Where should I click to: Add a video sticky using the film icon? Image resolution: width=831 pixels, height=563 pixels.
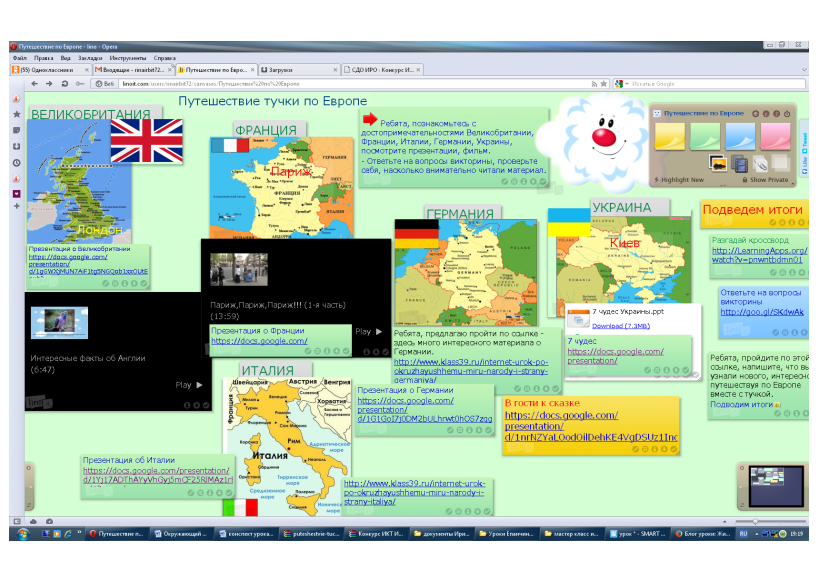[739, 164]
